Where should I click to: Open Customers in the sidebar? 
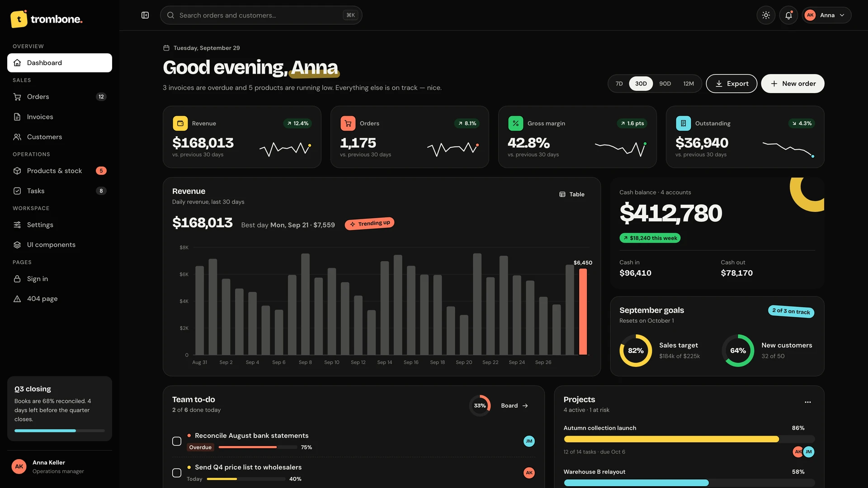click(x=60, y=137)
